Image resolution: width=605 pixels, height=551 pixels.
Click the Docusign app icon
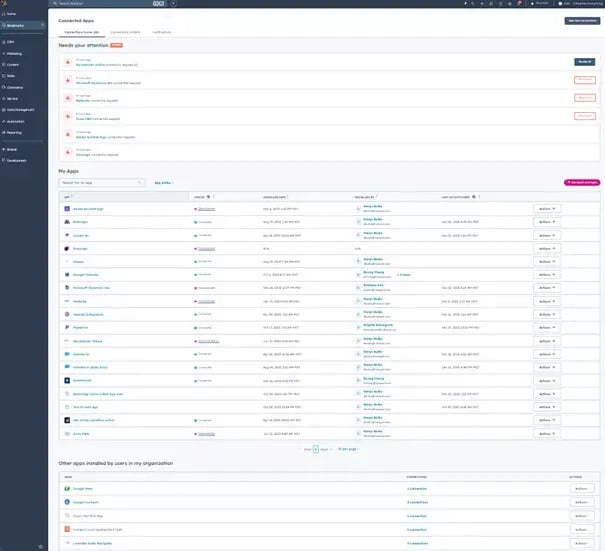tap(67, 248)
